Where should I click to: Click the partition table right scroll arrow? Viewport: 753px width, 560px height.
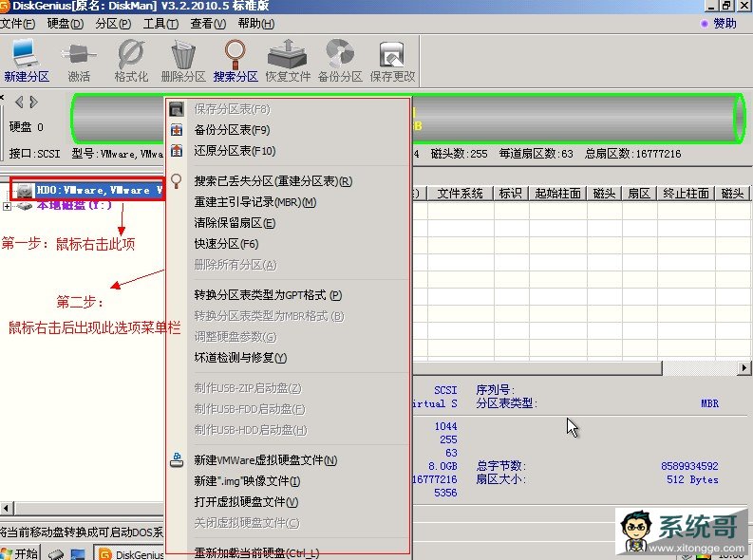744,368
